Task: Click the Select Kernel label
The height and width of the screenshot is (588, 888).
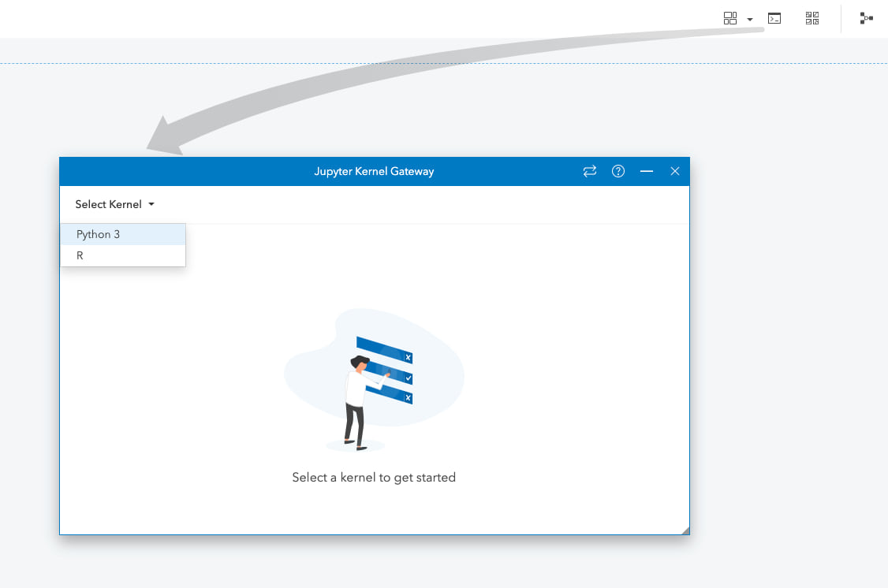Action: [108, 204]
